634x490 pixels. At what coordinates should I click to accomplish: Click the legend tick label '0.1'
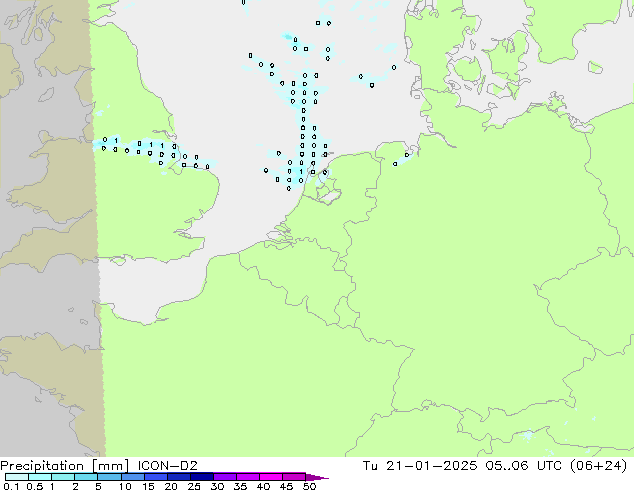11,486
